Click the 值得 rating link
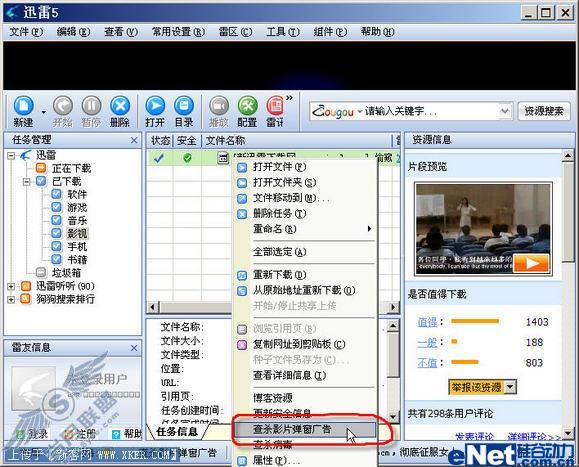 click(x=427, y=322)
